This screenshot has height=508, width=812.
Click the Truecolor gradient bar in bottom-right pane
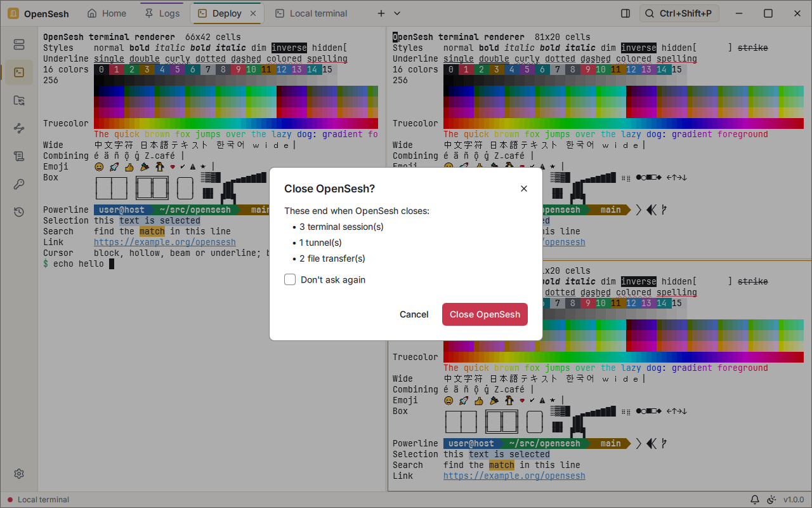click(x=624, y=357)
